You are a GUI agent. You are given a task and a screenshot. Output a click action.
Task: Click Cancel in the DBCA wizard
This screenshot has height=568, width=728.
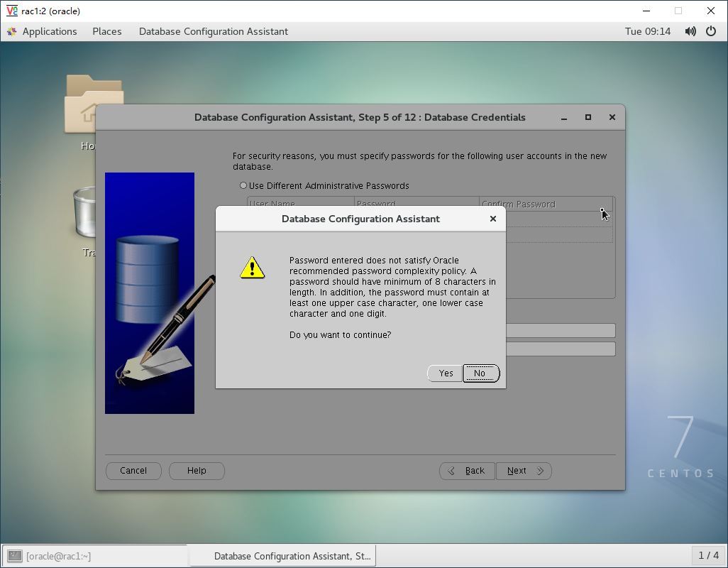pyautogui.click(x=133, y=471)
